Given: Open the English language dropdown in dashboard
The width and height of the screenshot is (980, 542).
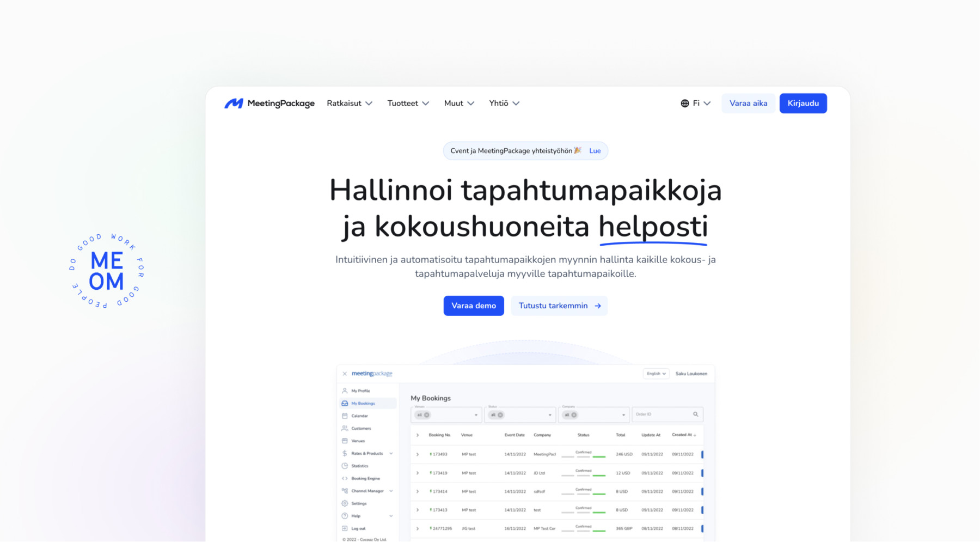Looking at the screenshot, I should click(656, 374).
